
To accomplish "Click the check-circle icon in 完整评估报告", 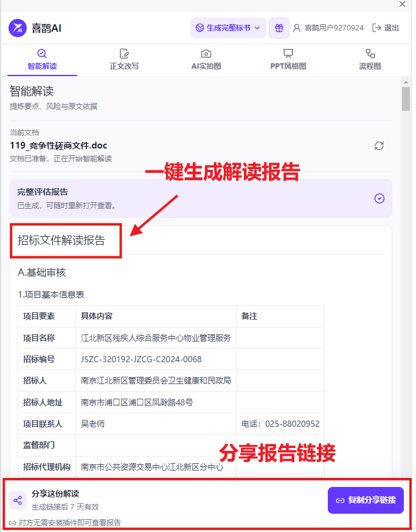I will [380, 198].
